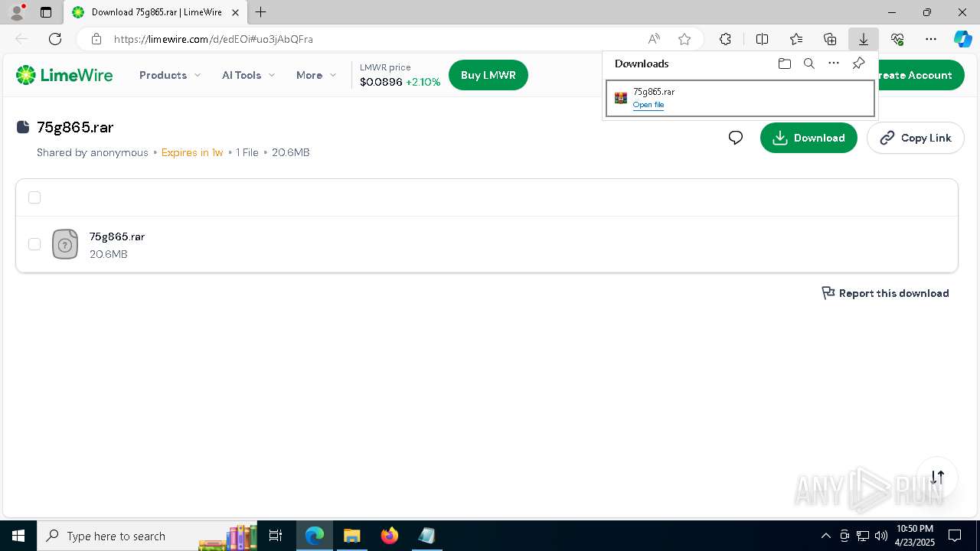Pin the Downloads panel

click(x=858, y=64)
